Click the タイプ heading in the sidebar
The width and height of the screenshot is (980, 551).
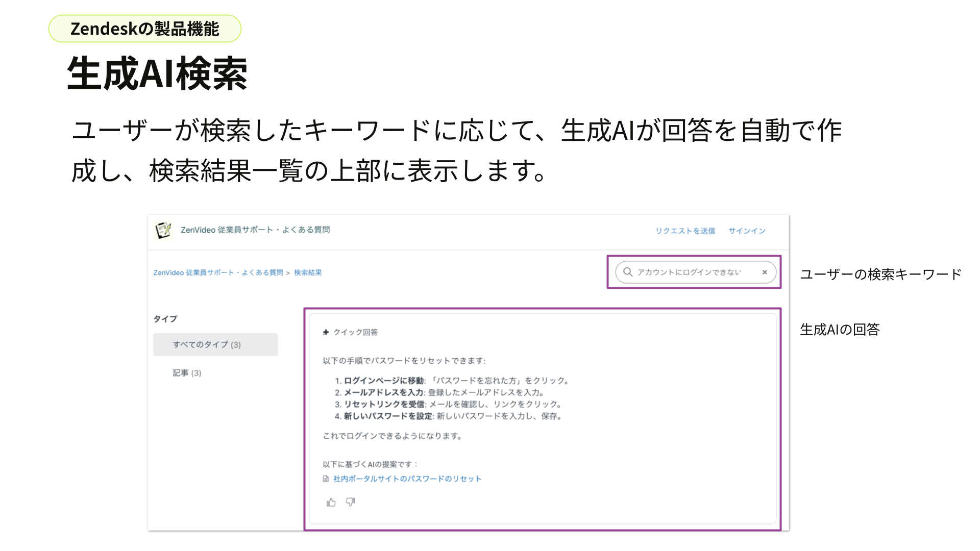click(x=166, y=318)
